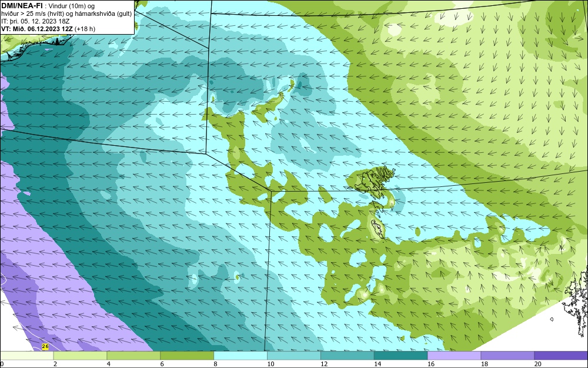Select the above 20 m/s dark purple swatch
The image size is (588, 368).
(x=561, y=356)
